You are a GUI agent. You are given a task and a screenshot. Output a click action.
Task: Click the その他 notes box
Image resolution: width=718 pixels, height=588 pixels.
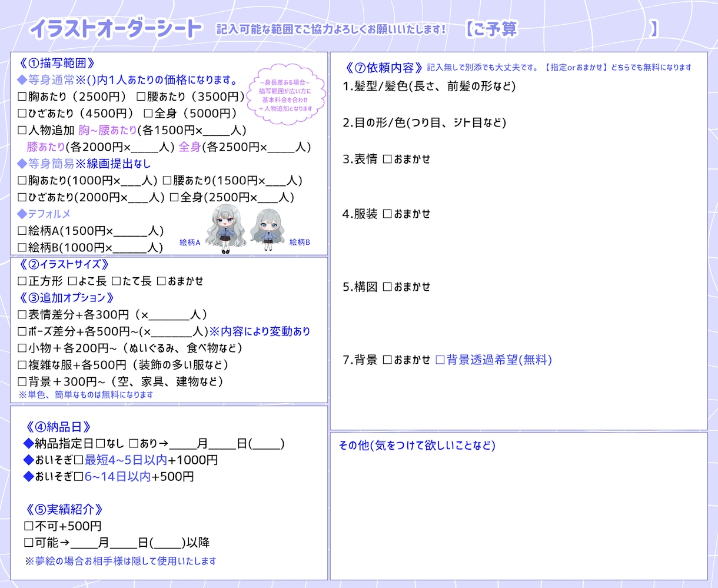(x=518, y=506)
